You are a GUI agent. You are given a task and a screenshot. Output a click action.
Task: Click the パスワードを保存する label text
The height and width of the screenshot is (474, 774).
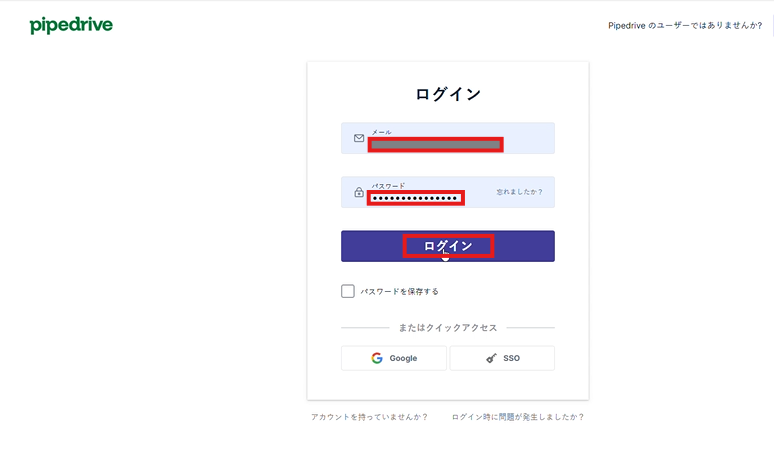tap(399, 291)
